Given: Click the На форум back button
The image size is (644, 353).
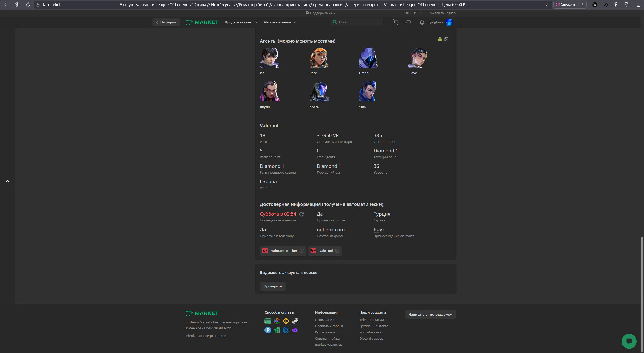Looking at the screenshot, I should [166, 22].
